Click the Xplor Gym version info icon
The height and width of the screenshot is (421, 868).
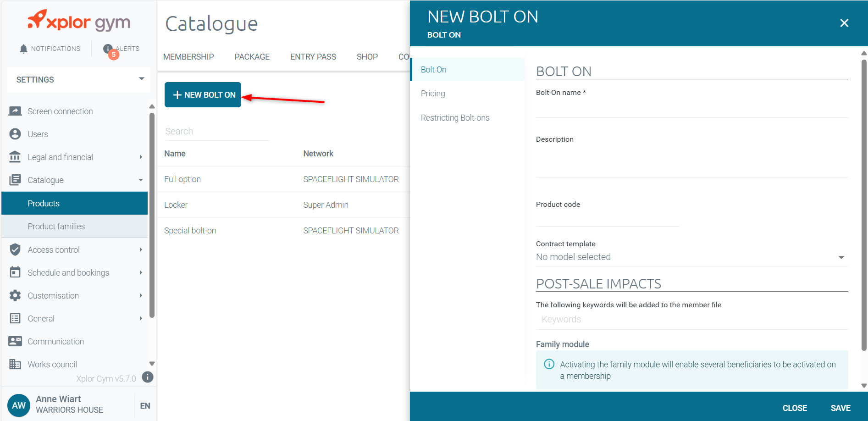click(148, 377)
